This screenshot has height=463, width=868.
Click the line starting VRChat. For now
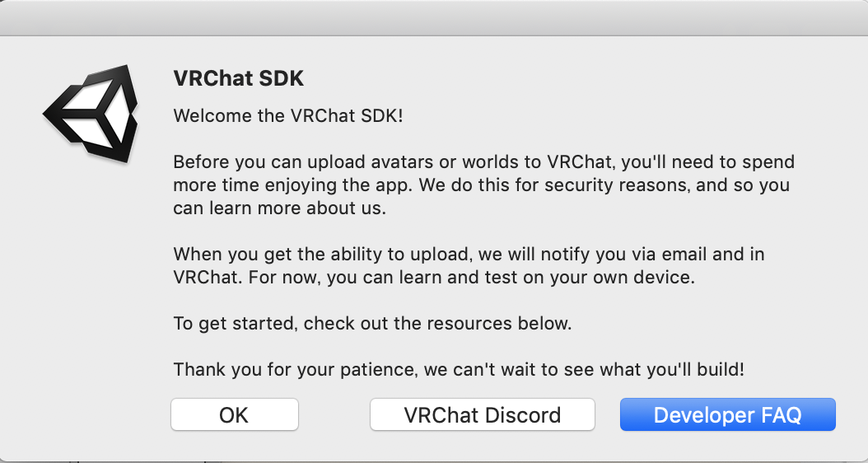click(x=434, y=277)
